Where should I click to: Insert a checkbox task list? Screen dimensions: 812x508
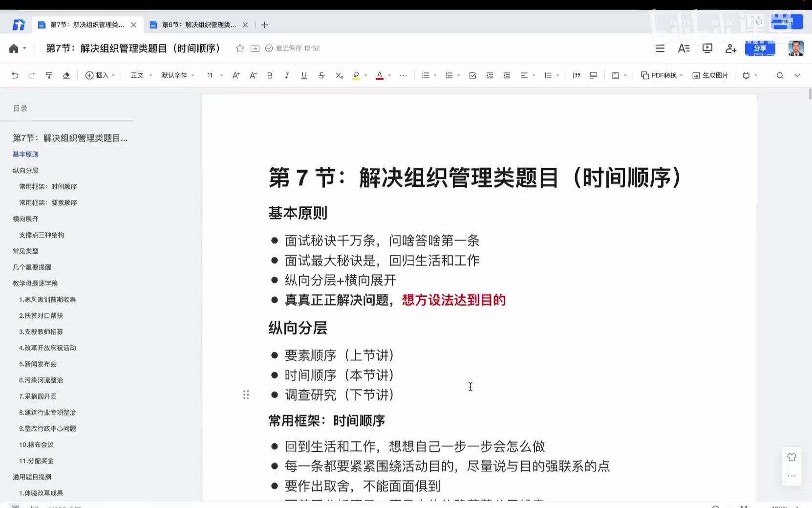(472, 75)
